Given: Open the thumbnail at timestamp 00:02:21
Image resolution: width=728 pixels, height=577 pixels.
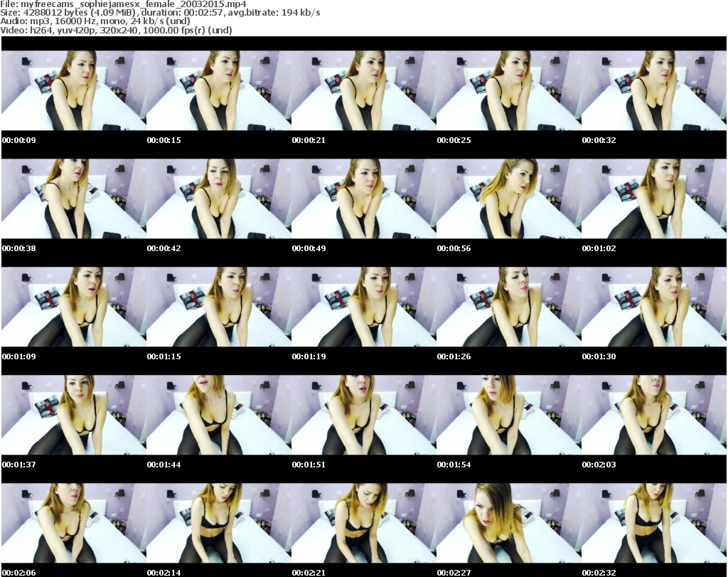Looking at the screenshot, I should (x=364, y=523).
